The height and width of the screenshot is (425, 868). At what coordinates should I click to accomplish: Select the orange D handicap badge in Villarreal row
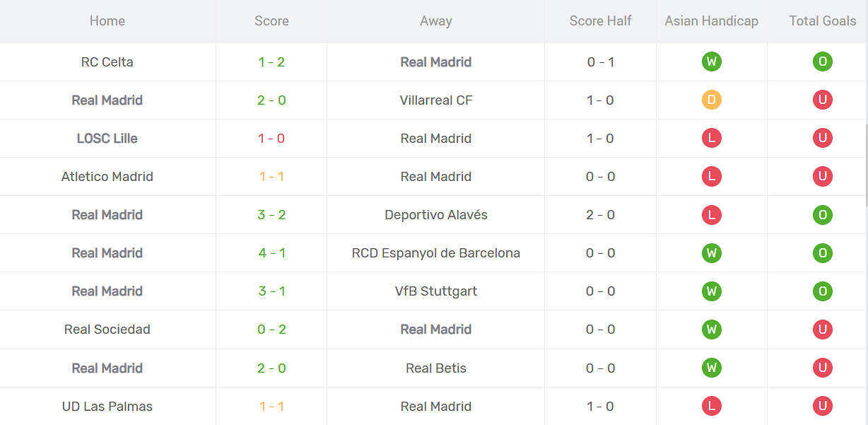[711, 100]
